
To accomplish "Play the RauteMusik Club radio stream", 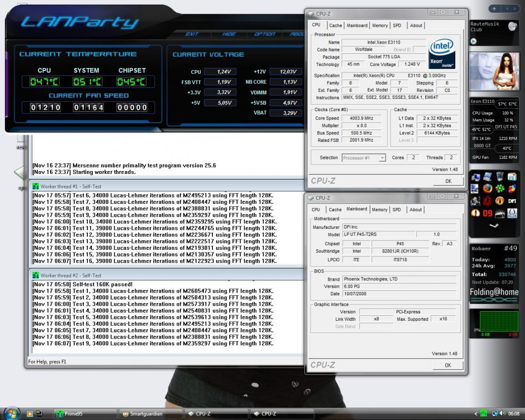I will point(474,41).
